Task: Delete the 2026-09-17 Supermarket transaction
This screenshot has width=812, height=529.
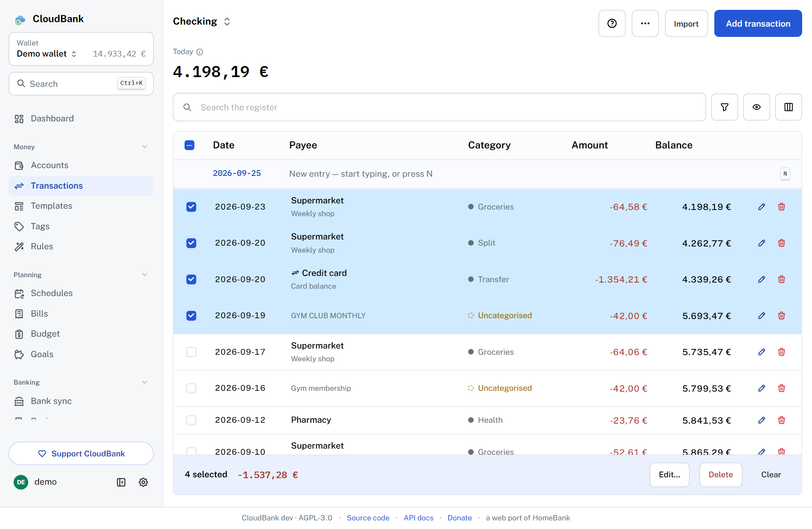Action: pyautogui.click(x=782, y=352)
